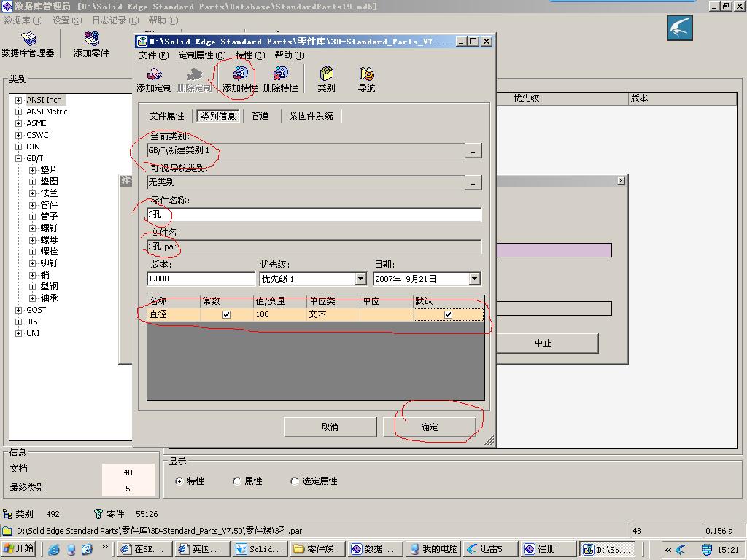The width and height of the screenshot is (747, 560).
Task: Switch to 文件属性 tab
Action: 166,116
